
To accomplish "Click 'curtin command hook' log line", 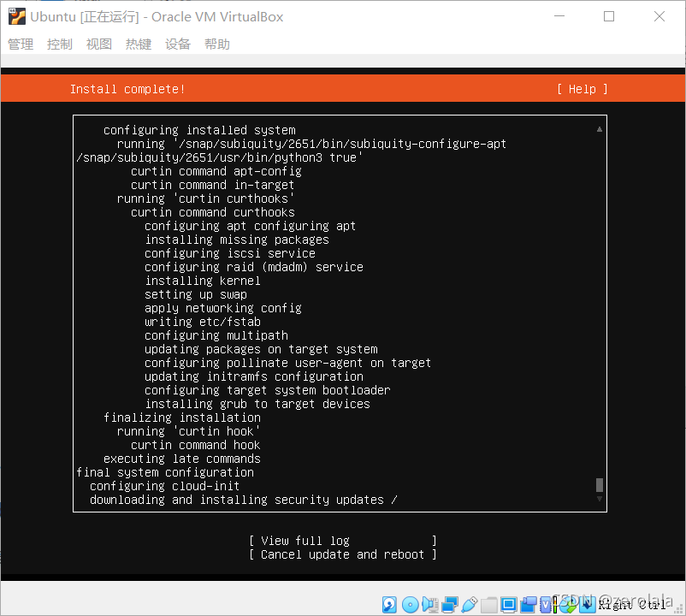I will coord(196,445).
